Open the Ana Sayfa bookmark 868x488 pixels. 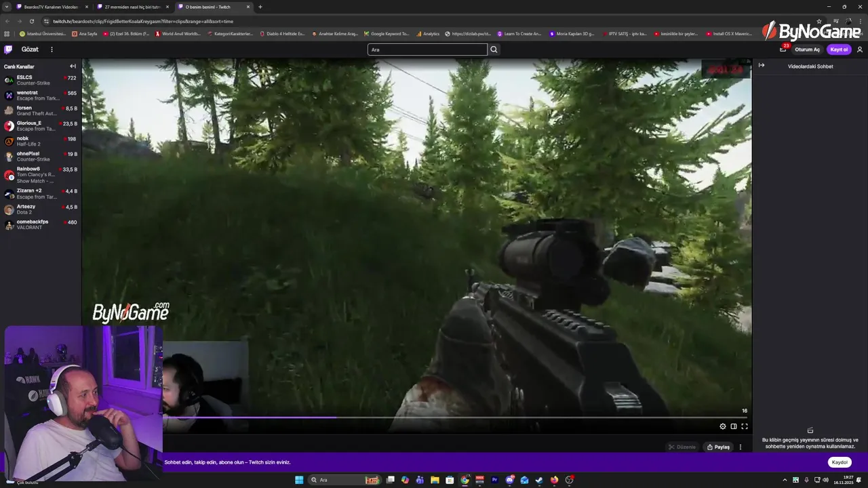click(x=85, y=33)
